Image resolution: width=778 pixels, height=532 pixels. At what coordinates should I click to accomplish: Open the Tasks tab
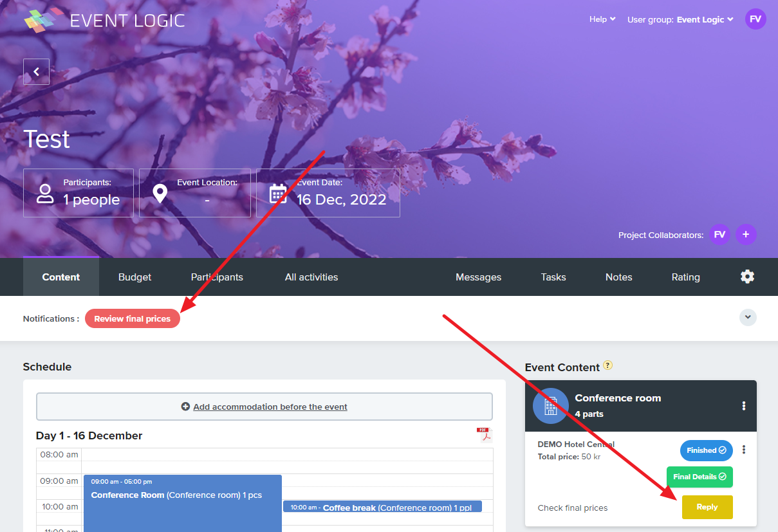pos(553,277)
